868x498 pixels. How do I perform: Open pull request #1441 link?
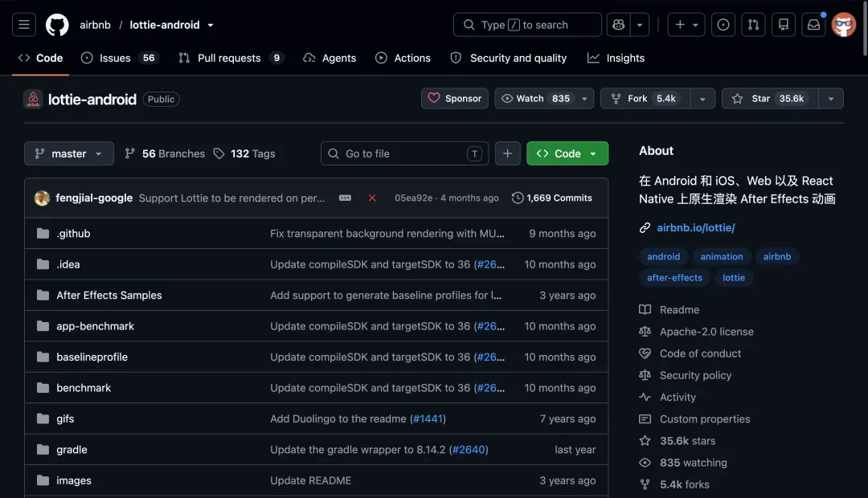coord(428,418)
